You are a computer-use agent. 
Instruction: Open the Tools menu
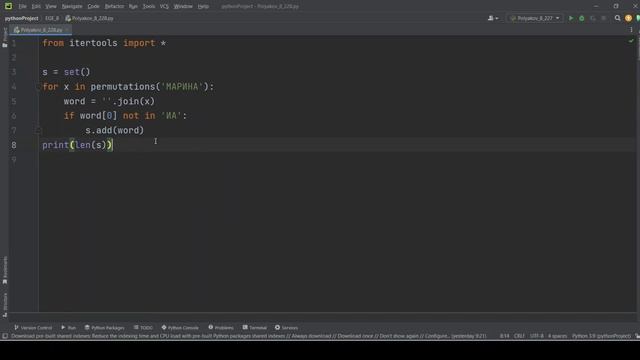149,7
